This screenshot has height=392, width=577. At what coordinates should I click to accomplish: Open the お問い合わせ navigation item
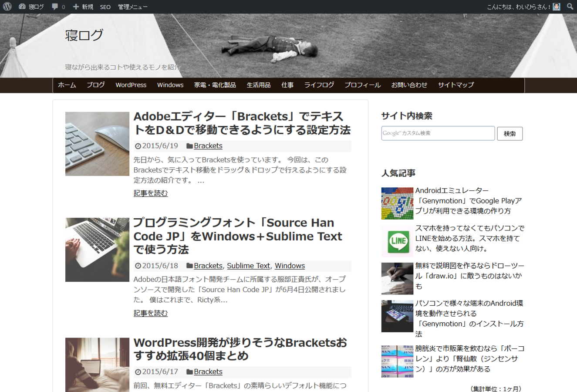click(409, 85)
